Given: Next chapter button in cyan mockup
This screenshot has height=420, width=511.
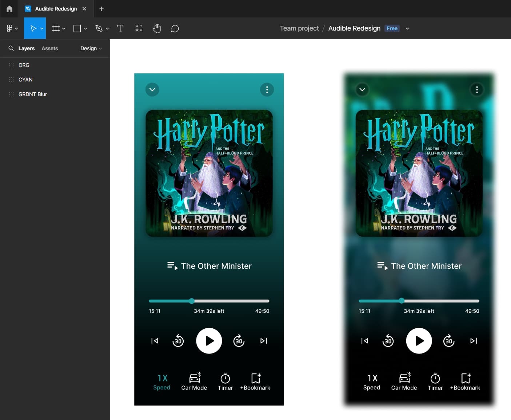Looking at the screenshot, I should [x=264, y=341].
